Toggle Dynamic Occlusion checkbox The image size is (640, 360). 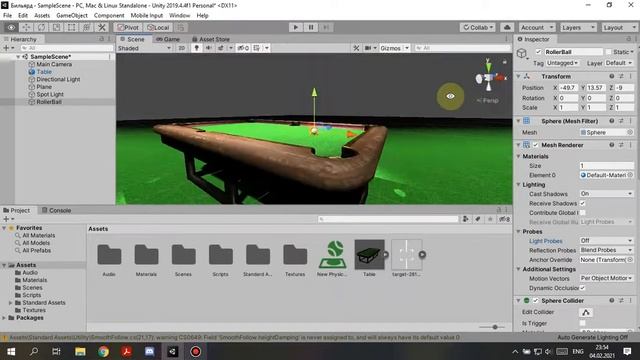(x=582, y=288)
